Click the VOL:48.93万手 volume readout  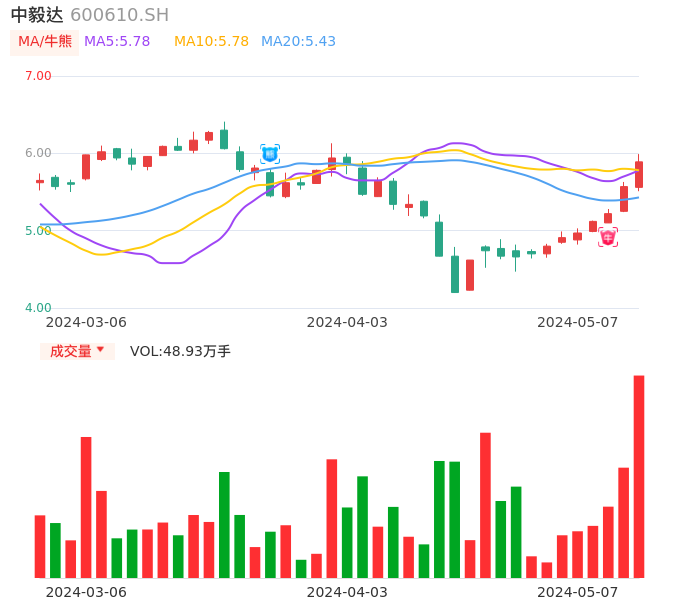pyautogui.click(x=180, y=351)
